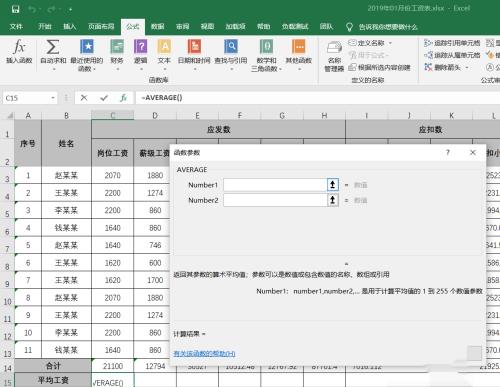Open the Lookup & Reference functions icon
This screenshot has width=500, height=387.
[231, 47]
